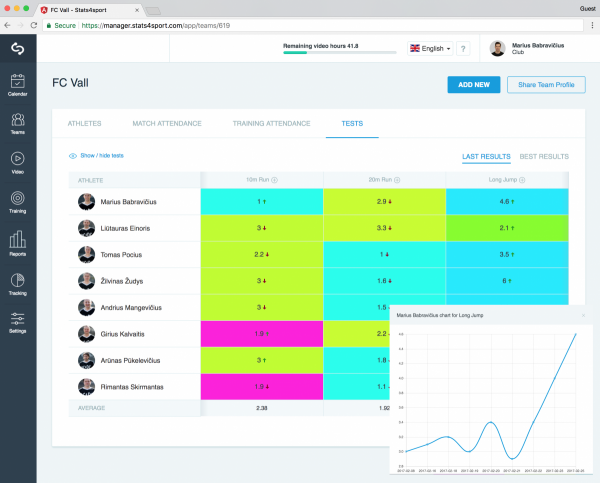Toggle Show / hide tests eye
The image size is (600, 483).
pyautogui.click(x=73, y=156)
